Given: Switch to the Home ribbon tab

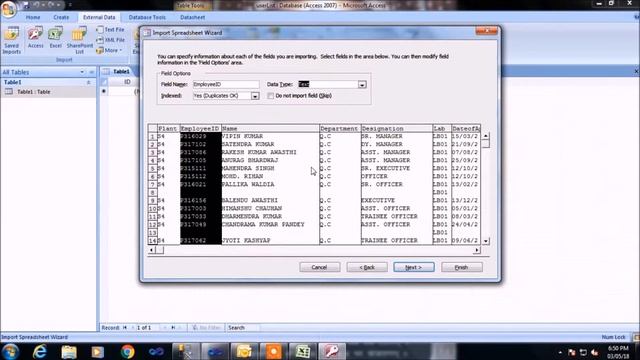Looking at the screenshot, I should pos(33,18).
